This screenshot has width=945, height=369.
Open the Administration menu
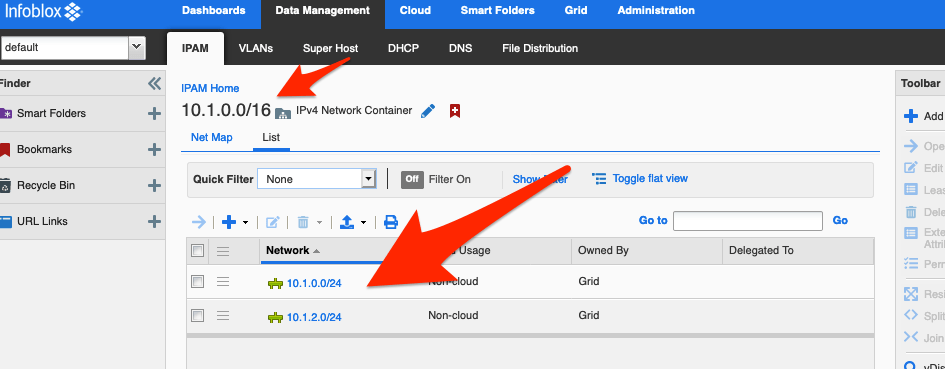(656, 10)
